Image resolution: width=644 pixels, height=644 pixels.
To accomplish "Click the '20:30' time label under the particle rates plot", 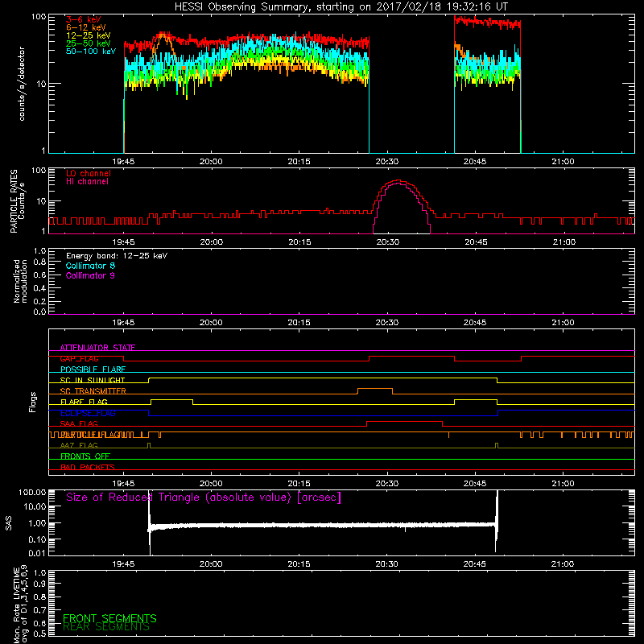I will tap(388, 242).
